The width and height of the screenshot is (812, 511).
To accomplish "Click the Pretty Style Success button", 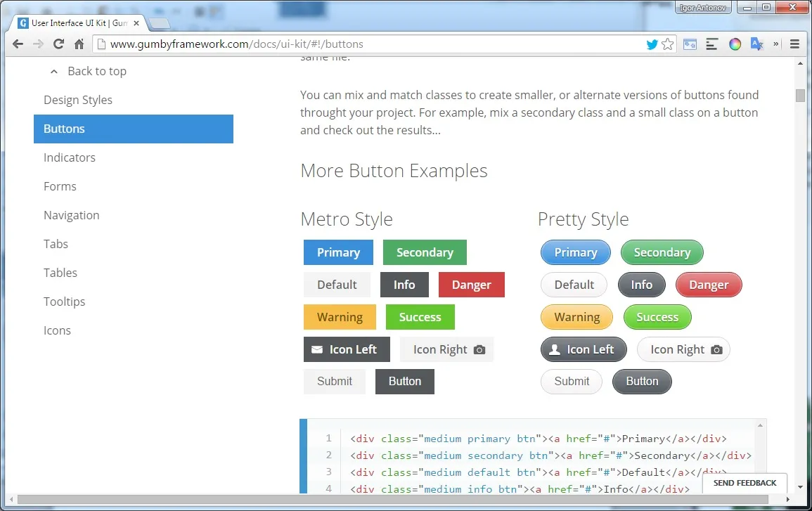I will 657,317.
